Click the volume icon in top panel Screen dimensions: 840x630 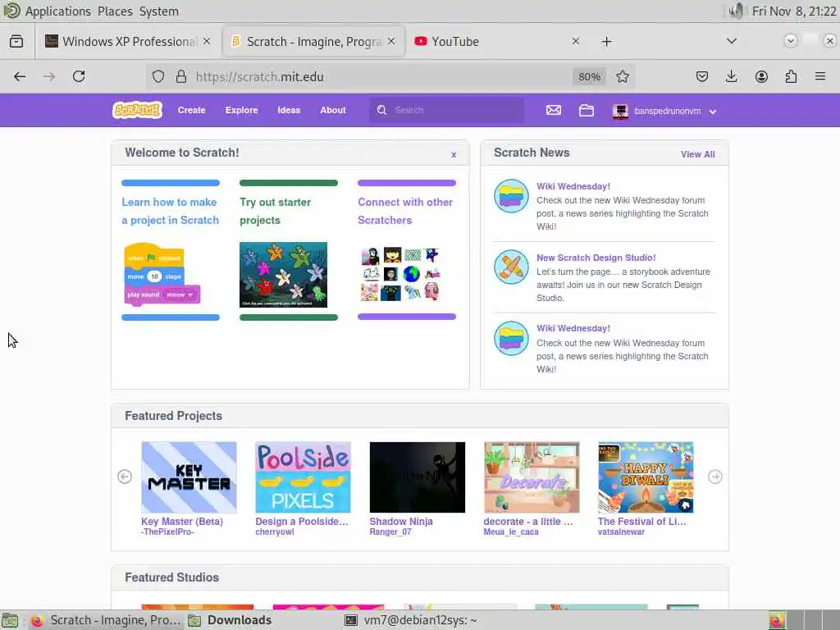tap(737, 11)
